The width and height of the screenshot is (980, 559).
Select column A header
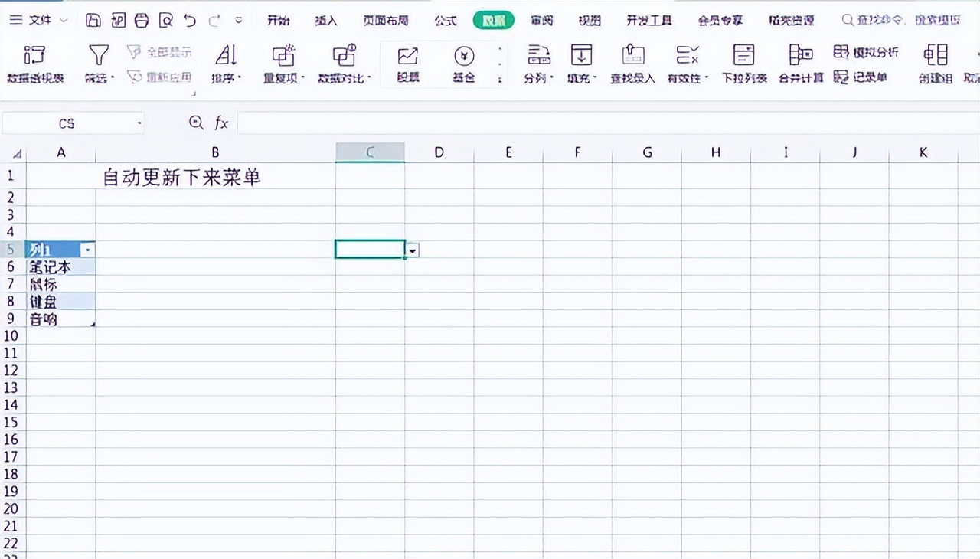click(x=60, y=152)
